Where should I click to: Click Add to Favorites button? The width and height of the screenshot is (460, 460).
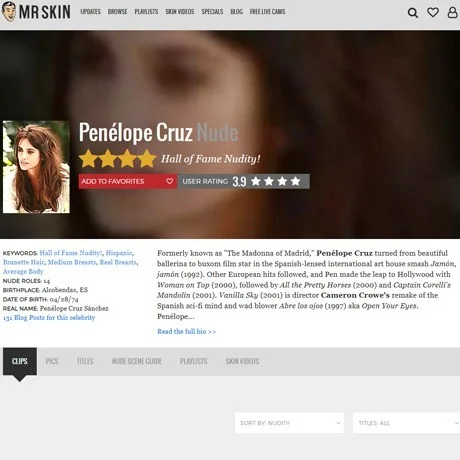128,181
